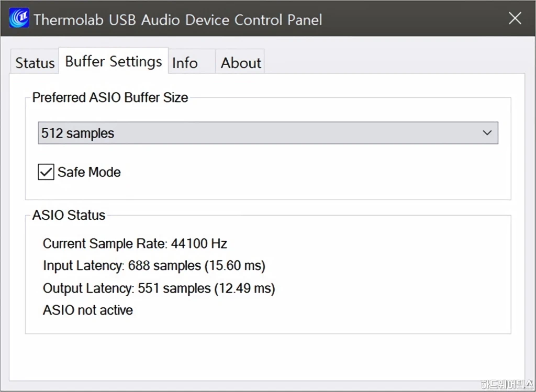Click the 512 samples combo box
This screenshot has width=536, height=392.
268,133
